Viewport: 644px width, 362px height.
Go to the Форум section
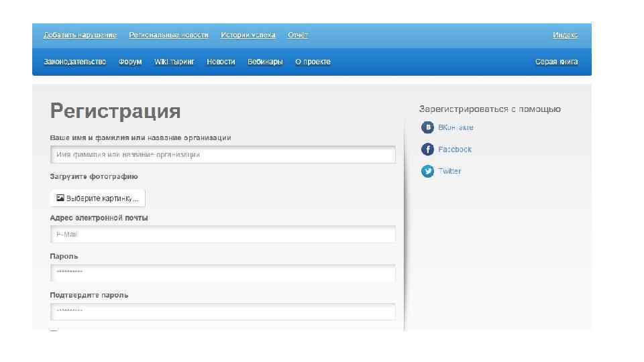point(130,62)
